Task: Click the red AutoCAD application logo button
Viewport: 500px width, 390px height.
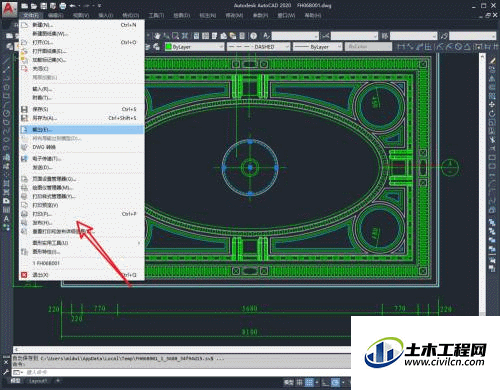Action: click(9, 8)
